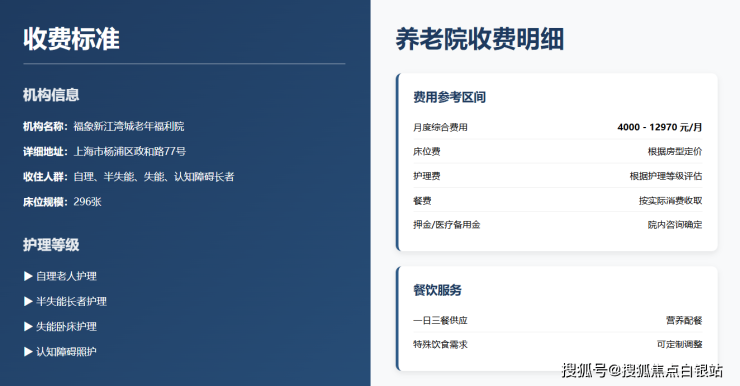Click the triangle before 半失能长者护理
This screenshot has height=386, width=740.
tap(28, 301)
